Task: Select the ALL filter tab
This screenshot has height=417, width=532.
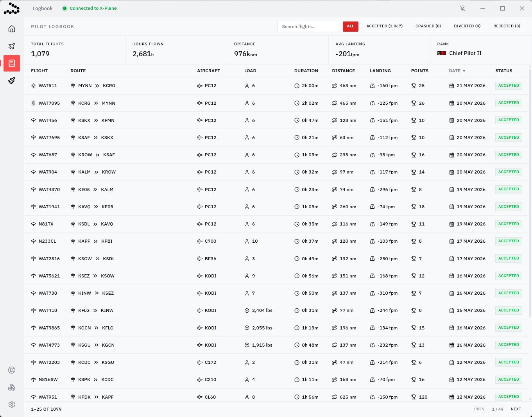Action: [351, 26]
